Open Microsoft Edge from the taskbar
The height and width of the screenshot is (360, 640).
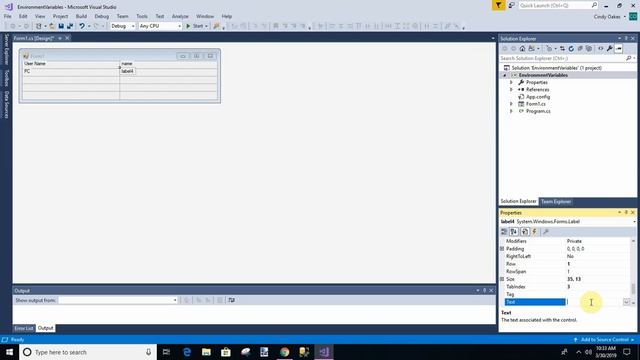tap(187, 352)
